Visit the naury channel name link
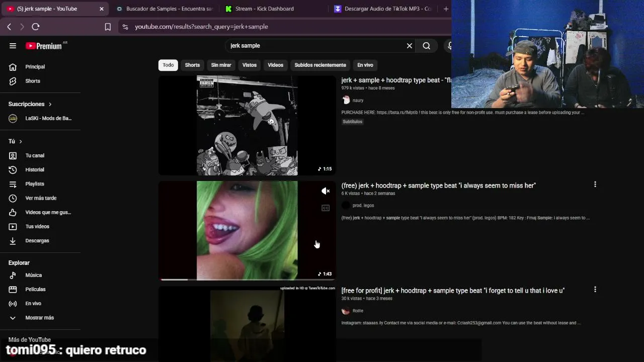 pos(358,101)
